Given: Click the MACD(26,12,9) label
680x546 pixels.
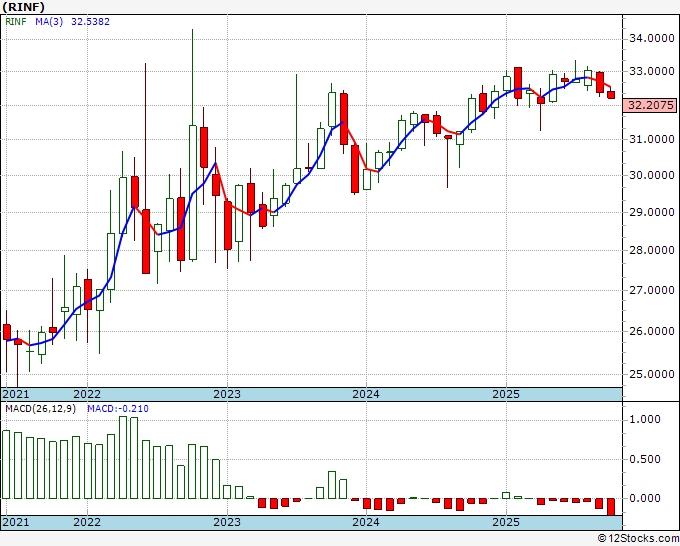Looking at the screenshot, I should click(40, 409).
